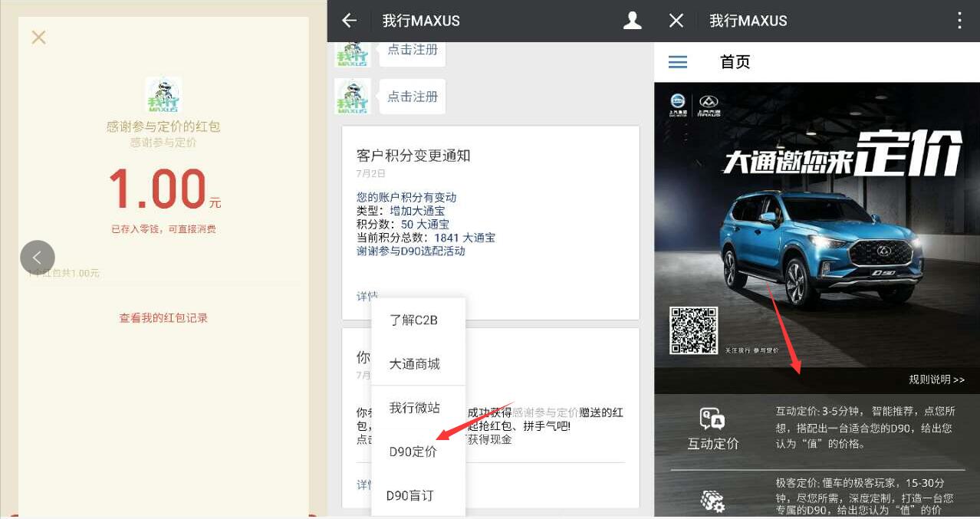Tap avatar beside second 点击注册 message

[353, 97]
